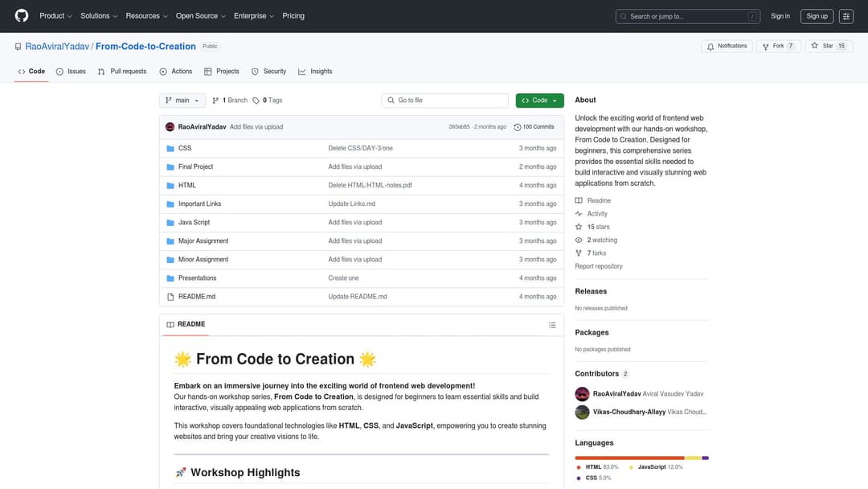This screenshot has height=489, width=868.
Task: Open the README outline list icon
Action: [552, 325]
